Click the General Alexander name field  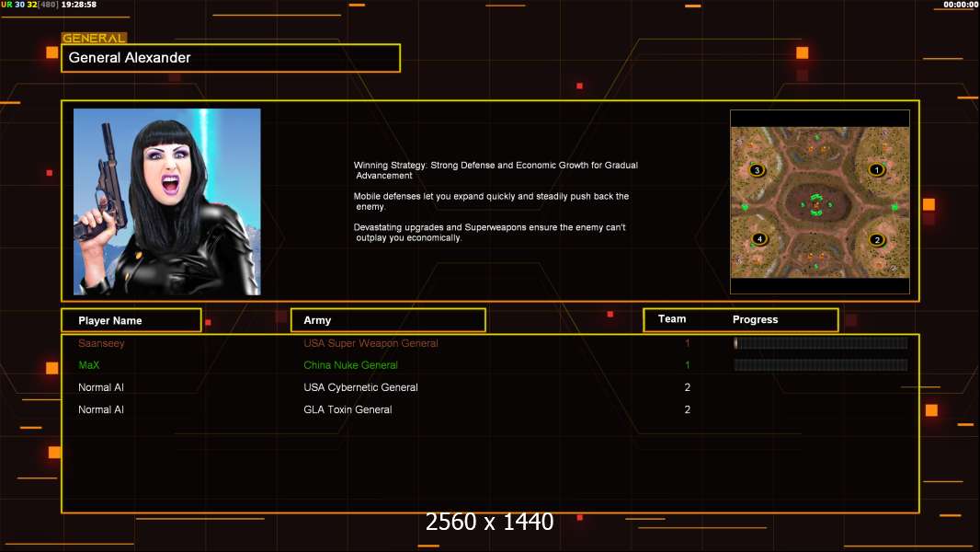pyautogui.click(x=231, y=58)
